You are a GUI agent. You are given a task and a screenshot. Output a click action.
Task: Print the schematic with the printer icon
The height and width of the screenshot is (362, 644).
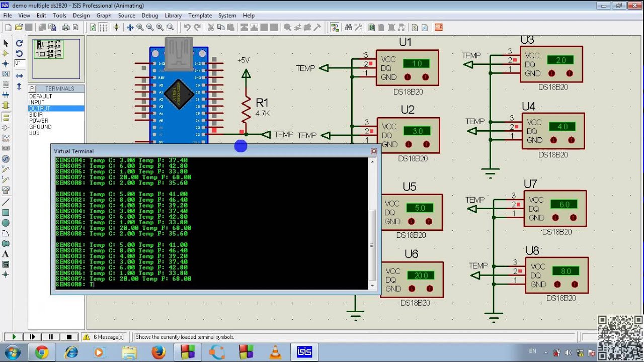tap(65, 28)
